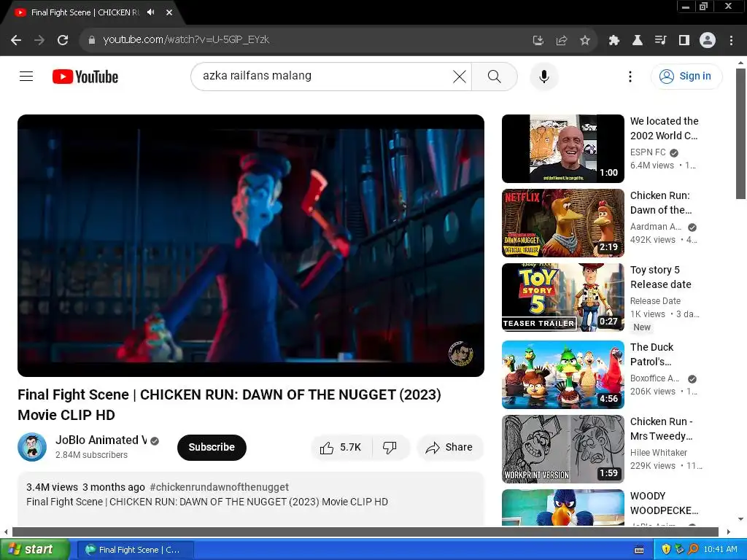
Task: Open the Chrome three-dot menu
Action: 731,40
